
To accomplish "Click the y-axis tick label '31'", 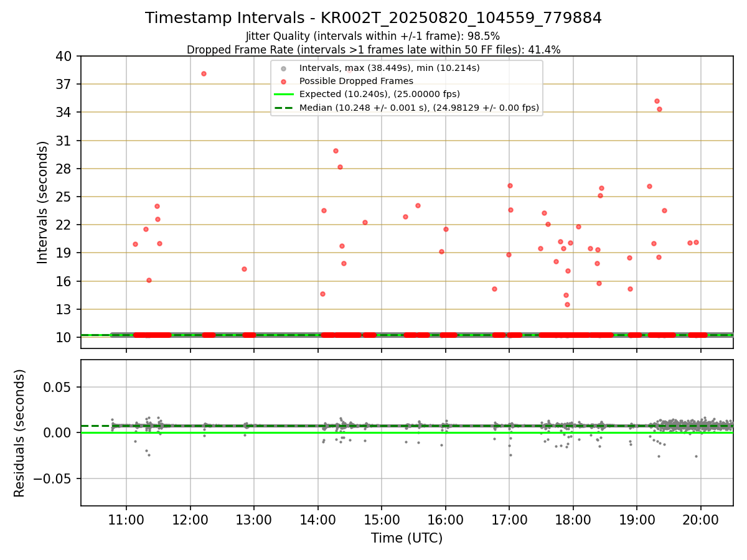I will 65,141.
